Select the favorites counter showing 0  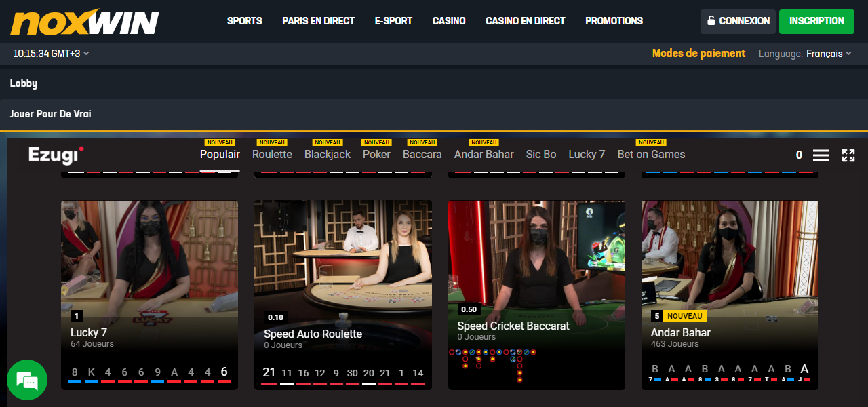[x=798, y=155]
